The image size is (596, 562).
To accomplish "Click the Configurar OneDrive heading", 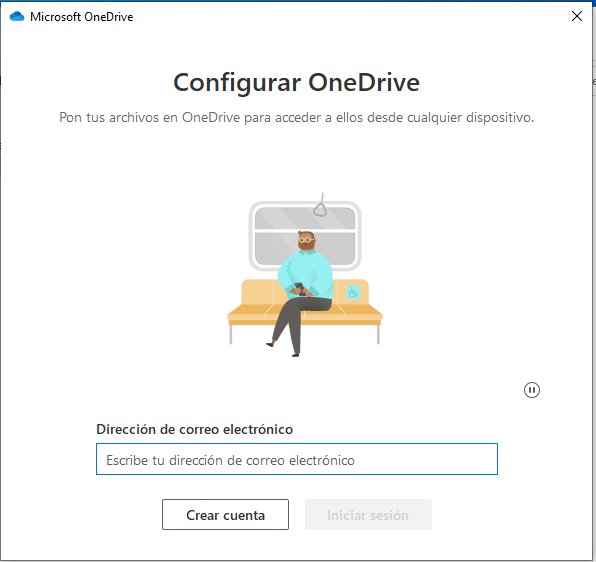I will tap(296, 83).
